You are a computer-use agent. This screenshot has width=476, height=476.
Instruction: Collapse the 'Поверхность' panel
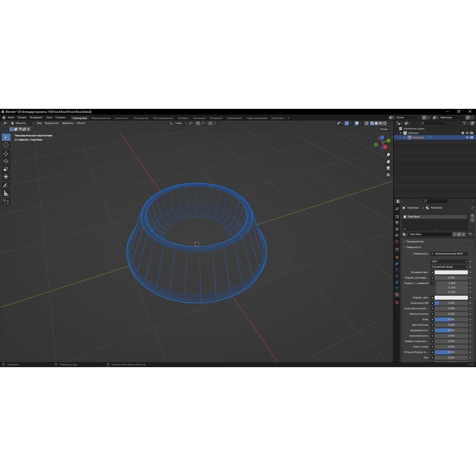413,247
